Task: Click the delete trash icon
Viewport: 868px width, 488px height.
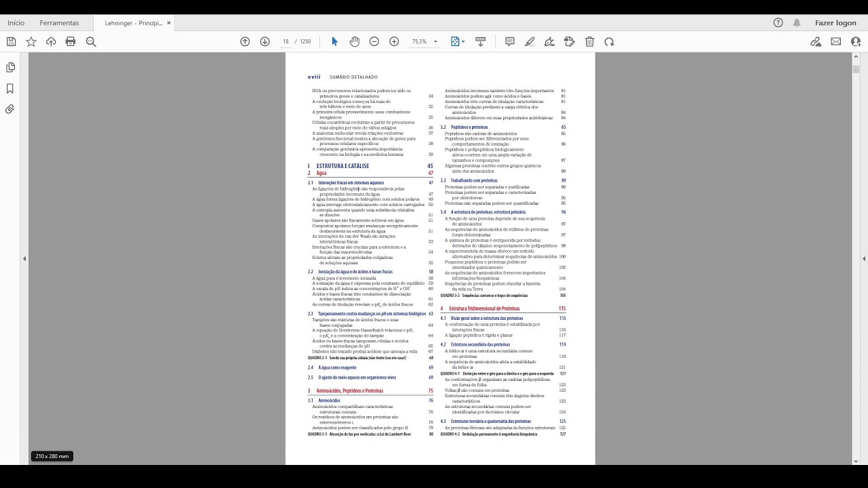Action: [590, 41]
